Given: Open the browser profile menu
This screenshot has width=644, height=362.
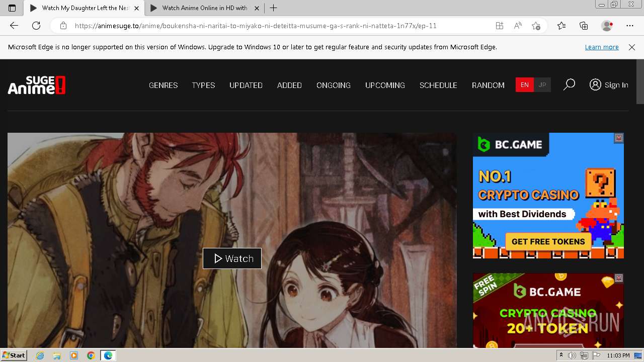Looking at the screenshot, I should pyautogui.click(x=607, y=26).
